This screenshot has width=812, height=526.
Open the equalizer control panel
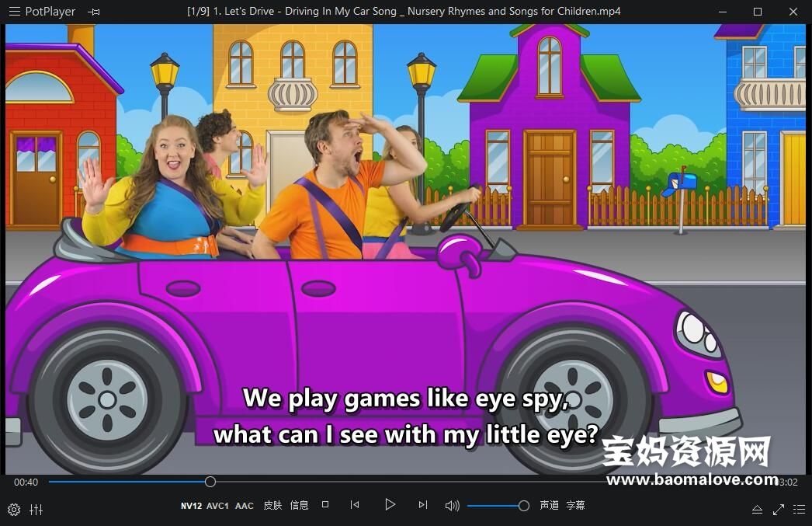pyautogui.click(x=36, y=510)
